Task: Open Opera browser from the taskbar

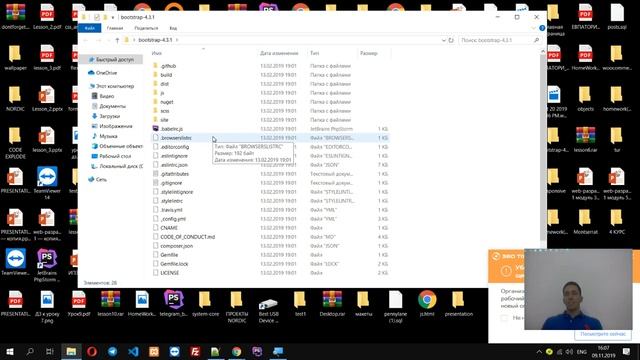Action: tap(92, 351)
